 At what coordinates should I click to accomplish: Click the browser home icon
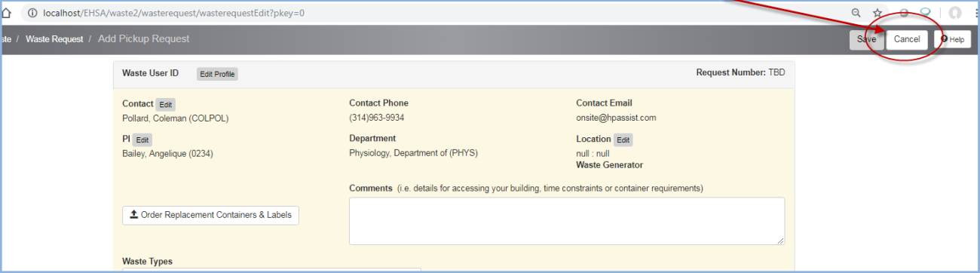tap(6, 13)
